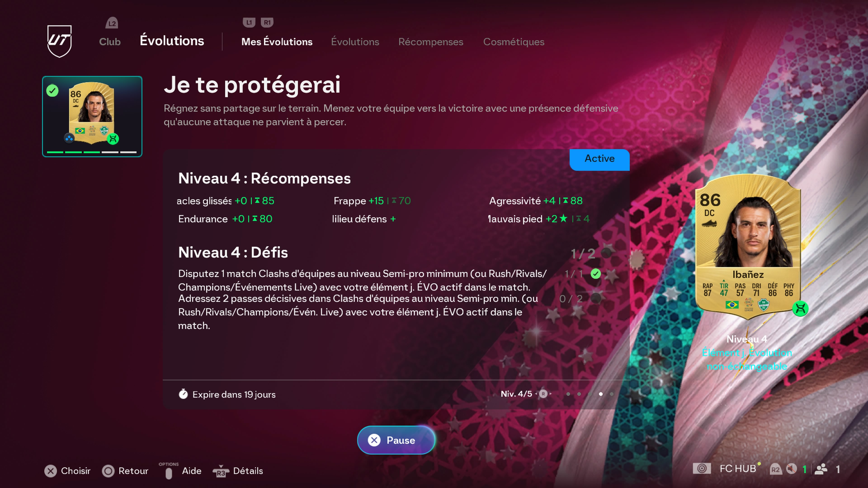Click the friends online icon
Screen dimensions: 868x488
tap(821, 469)
